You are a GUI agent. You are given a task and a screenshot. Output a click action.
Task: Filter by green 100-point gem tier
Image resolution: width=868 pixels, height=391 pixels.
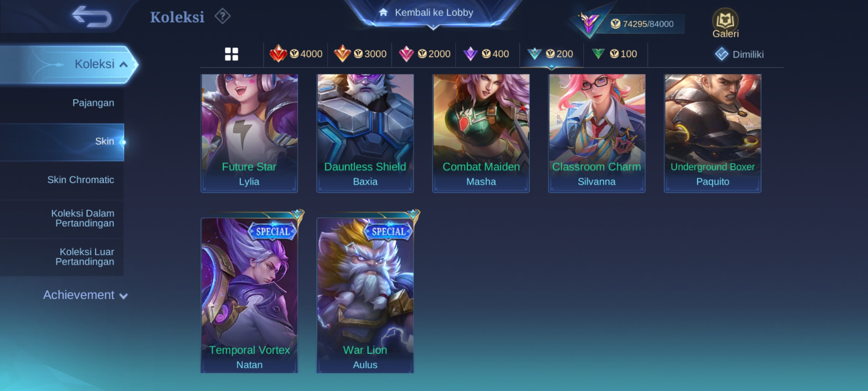(x=615, y=54)
